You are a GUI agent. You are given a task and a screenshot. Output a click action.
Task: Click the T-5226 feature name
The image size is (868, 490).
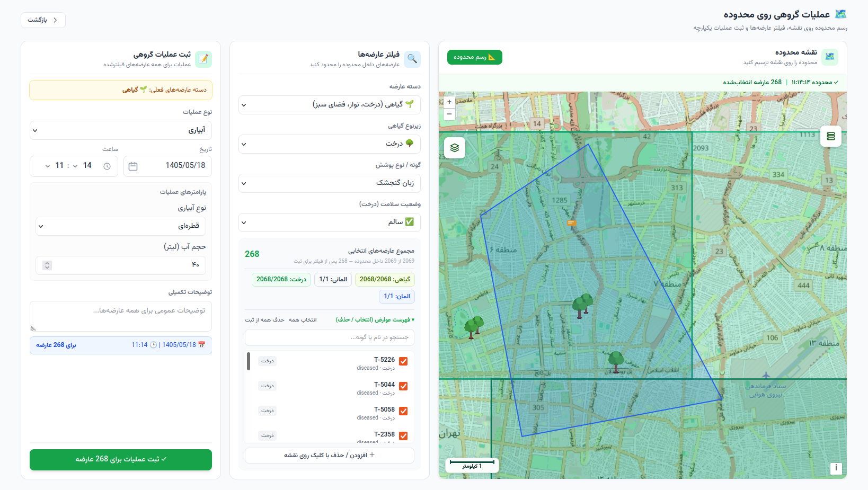click(384, 360)
